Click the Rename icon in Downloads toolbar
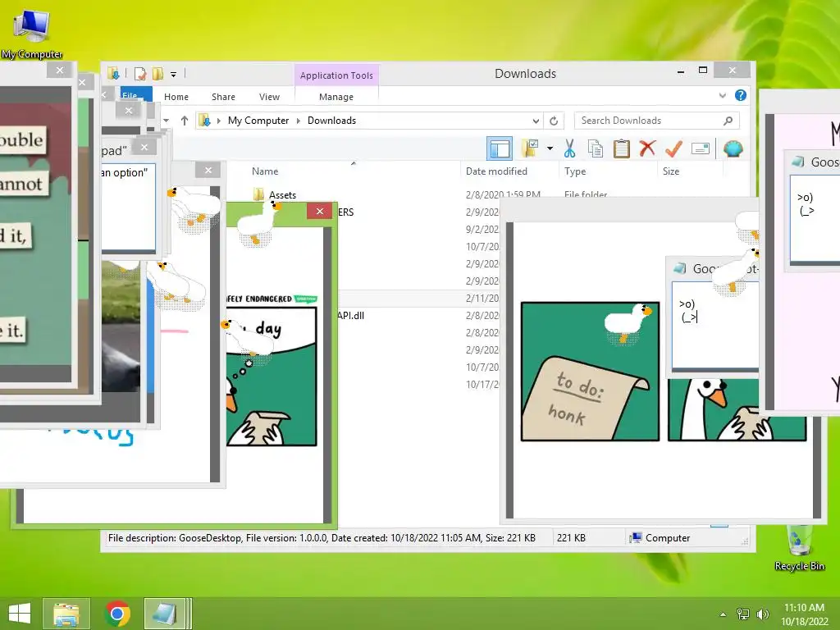Image resolution: width=840 pixels, height=630 pixels. pos(701,148)
